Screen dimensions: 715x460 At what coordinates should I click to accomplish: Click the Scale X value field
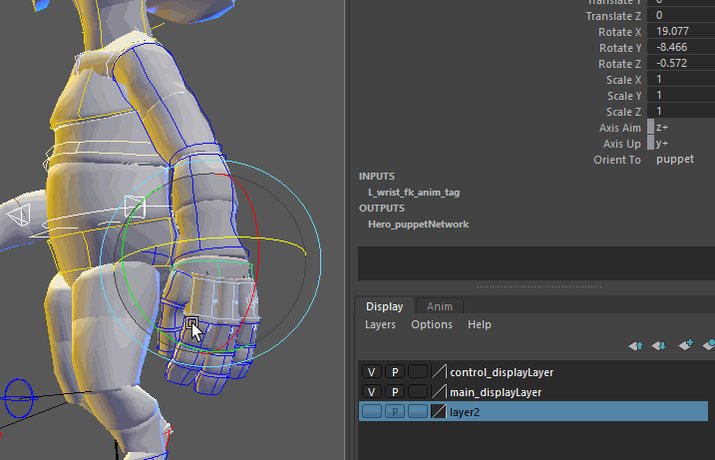[681, 79]
